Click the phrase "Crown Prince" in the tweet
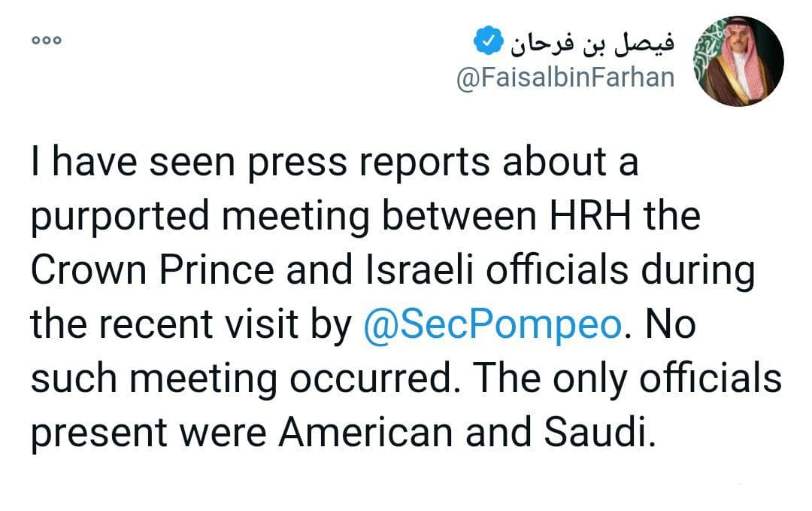The image size is (812, 511). (x=152, y=270)
